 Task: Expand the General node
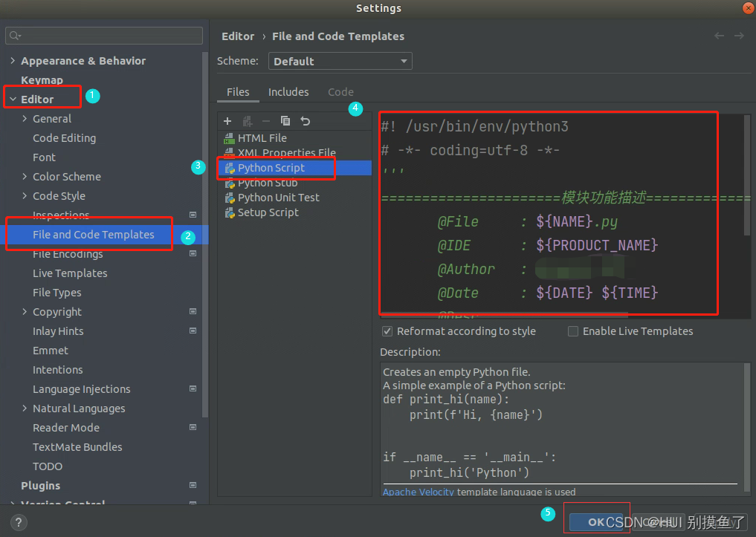click(x=25, y=119)
